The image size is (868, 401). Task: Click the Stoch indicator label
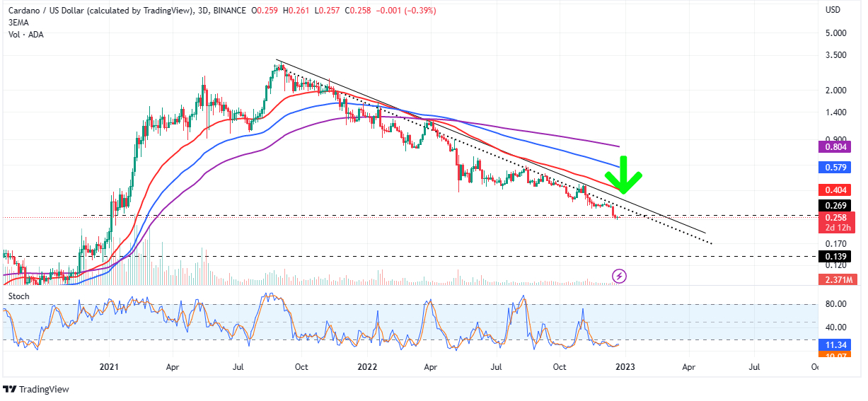click(x=19, y=296)
